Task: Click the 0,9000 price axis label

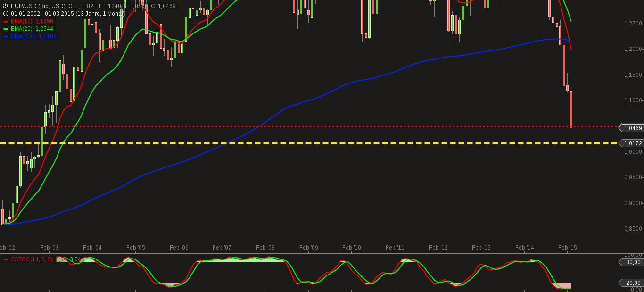Action: tap(633, 203)
